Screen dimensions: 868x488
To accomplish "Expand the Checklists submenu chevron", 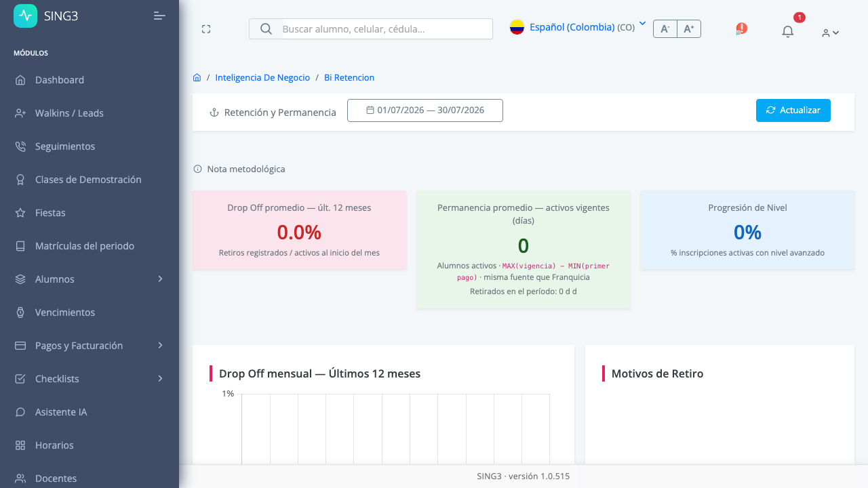I will (x=160, y=379).
